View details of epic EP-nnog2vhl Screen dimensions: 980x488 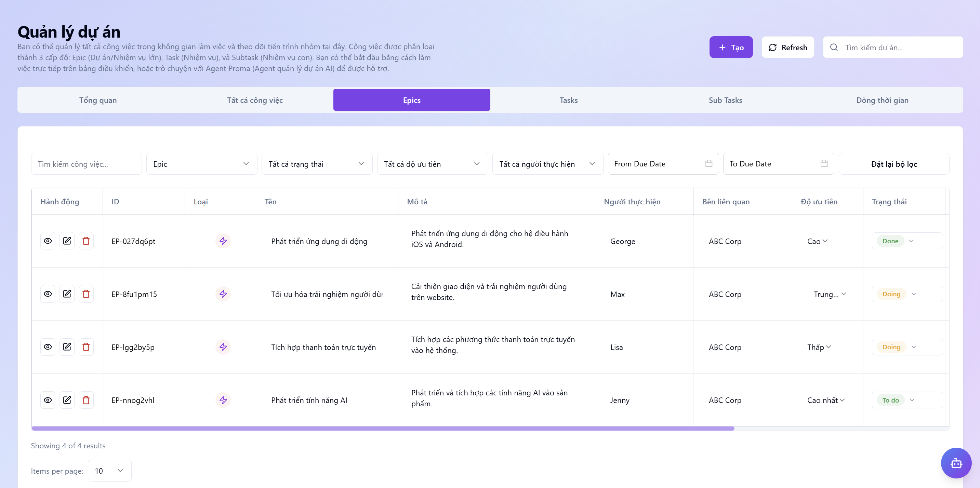pyautogui.click(x=48, y=400)
